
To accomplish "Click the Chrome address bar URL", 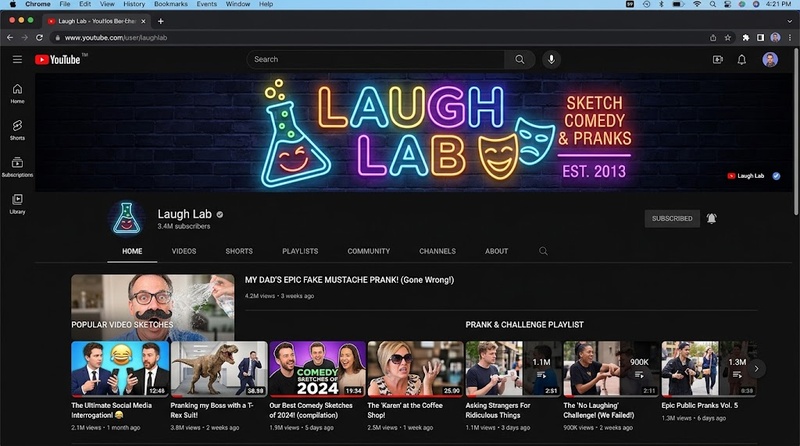I will tap(116, 38).
